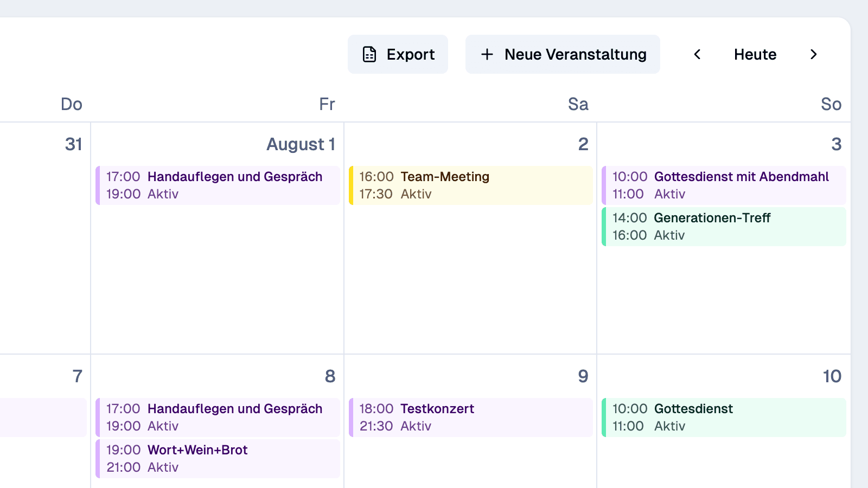Click the Do column header
Image resolution: width=868 pixels, height=488 pixels.
pos(71,104)
